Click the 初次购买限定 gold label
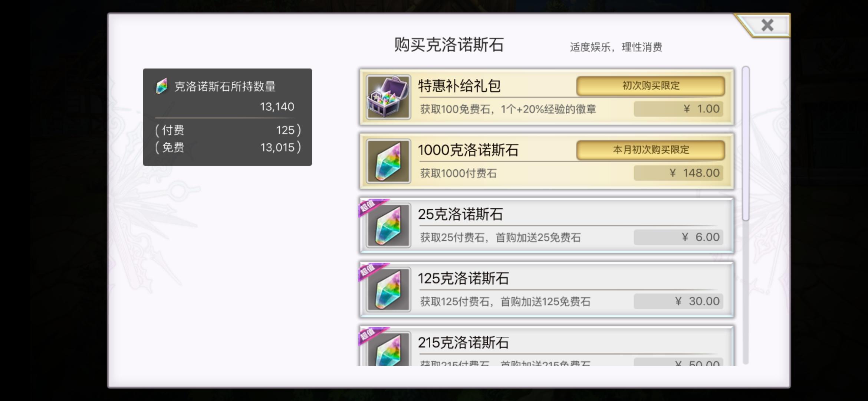 pos(651,86)
